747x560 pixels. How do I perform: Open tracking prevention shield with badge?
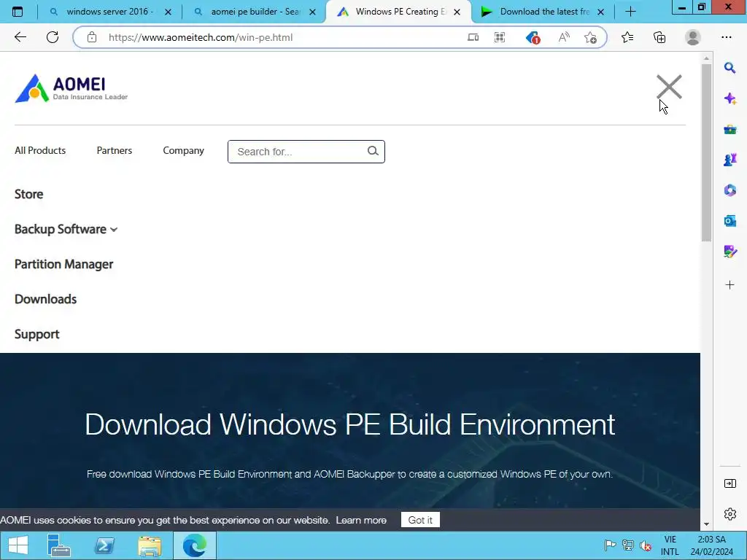[x=532, y=37]
